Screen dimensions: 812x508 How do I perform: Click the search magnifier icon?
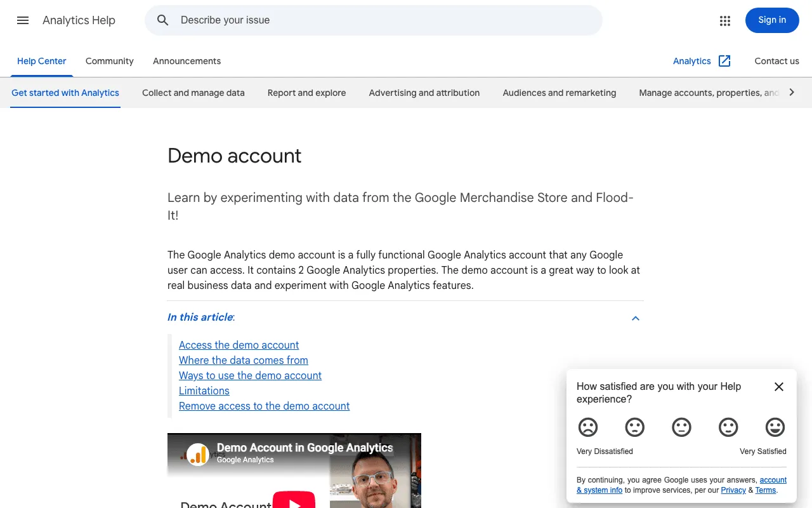pyautogui.click(x=163, y=20)
